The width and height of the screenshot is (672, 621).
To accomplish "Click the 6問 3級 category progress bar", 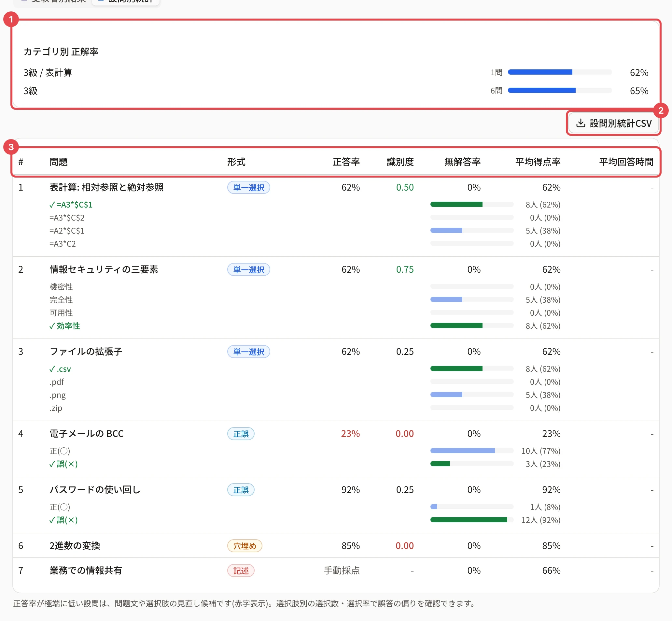I will click(x=559, y=90).
